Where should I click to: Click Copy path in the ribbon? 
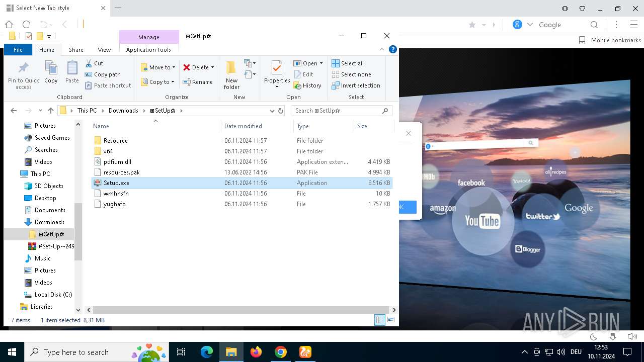(x=103, y=74)
